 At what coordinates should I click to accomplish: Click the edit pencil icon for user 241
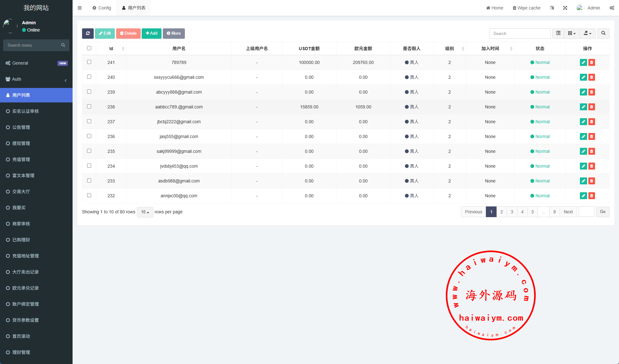click(x=583, y=62)
